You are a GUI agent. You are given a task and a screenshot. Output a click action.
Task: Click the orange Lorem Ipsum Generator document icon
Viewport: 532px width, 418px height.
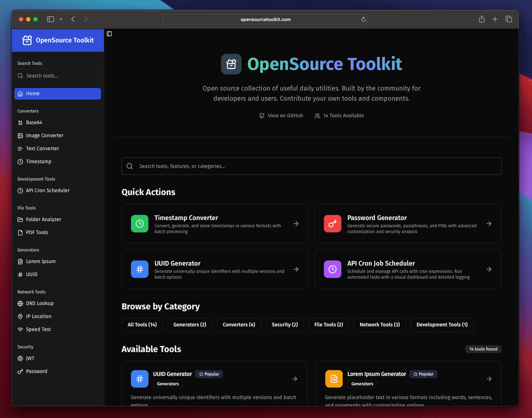click(x=334, y=379)
